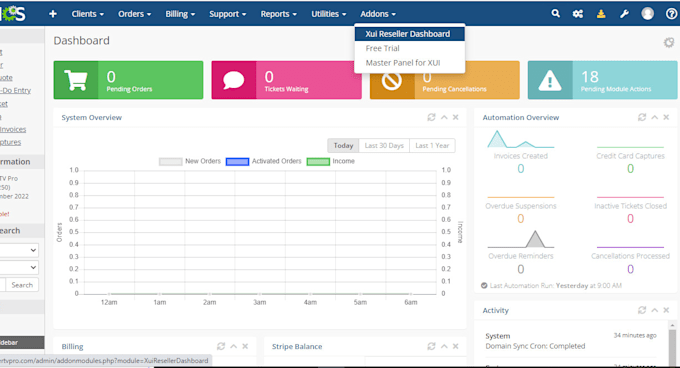The height and width of the screenshot is (368, 680).
Task: Click the Overdue Suspensions count
Action: pyautogui.click(x=521, y=218)
